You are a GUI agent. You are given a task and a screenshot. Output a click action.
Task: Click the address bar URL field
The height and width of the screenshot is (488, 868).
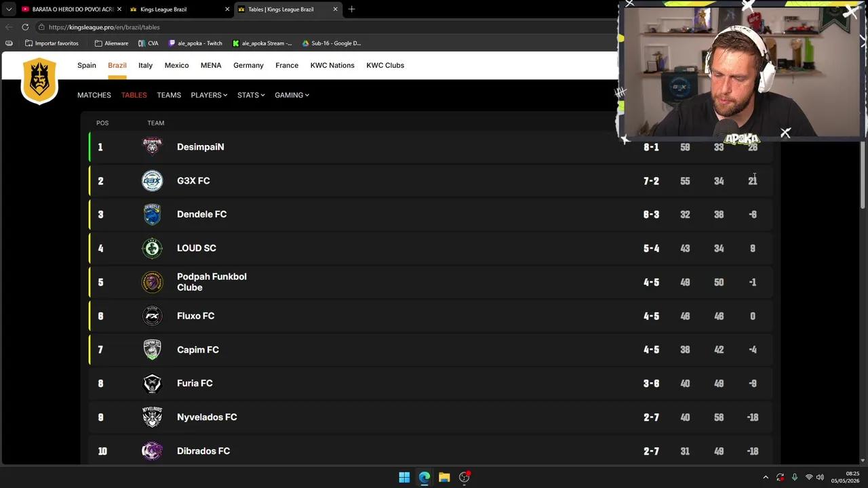[325, 27]
